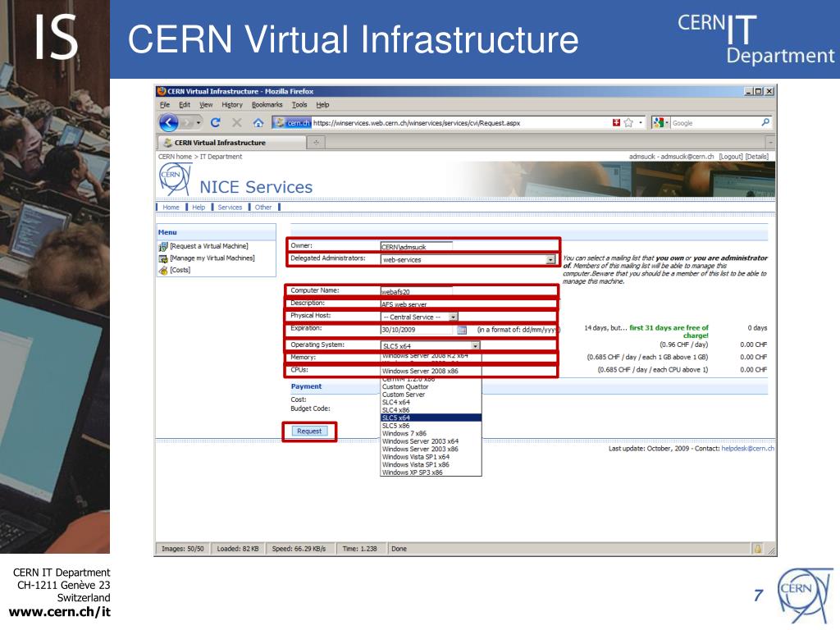Open [Manage my Virtual Machines] menu link
Image resolution: width=840 pixels, height=630 pixels.
212,258
